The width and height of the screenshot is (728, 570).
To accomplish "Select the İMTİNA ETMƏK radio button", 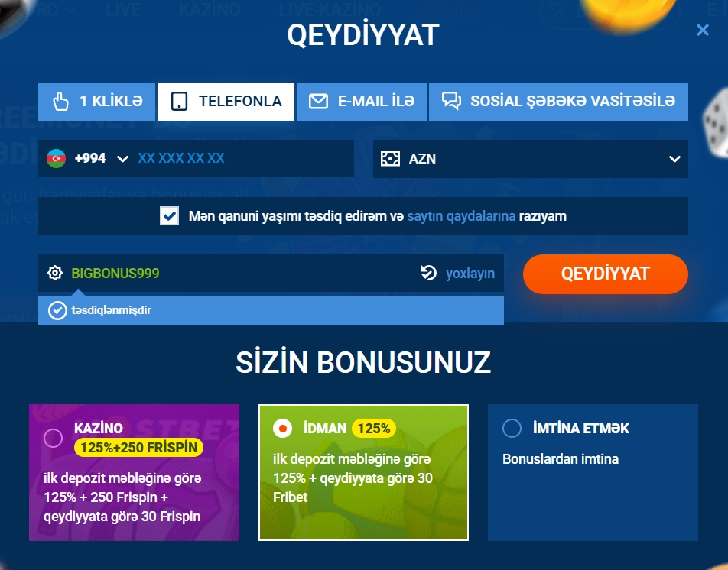I will (512, 428).
